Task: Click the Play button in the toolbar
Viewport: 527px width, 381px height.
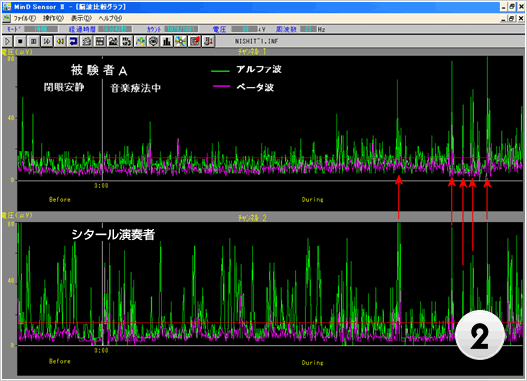Action: click(x=7, y=41)
